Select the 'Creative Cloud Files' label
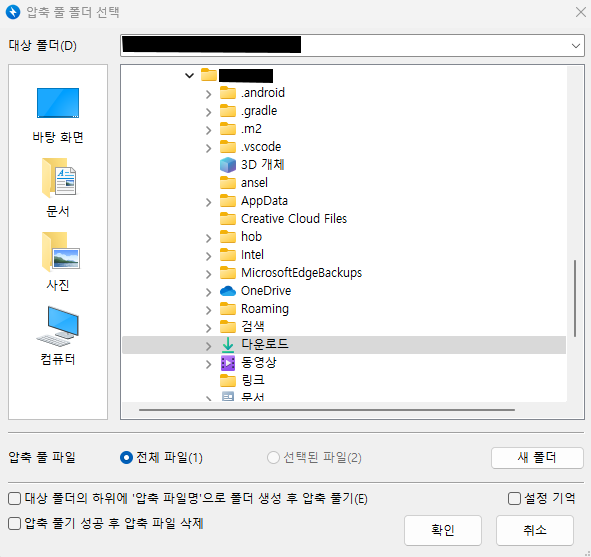 [x=294, y=219]
